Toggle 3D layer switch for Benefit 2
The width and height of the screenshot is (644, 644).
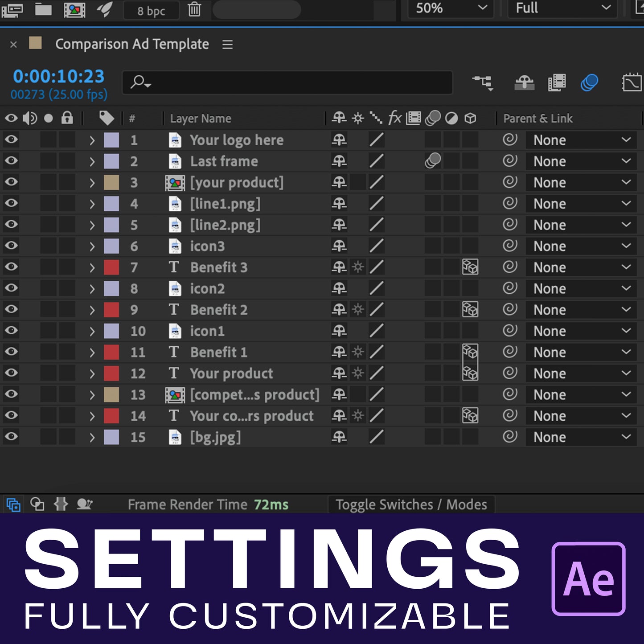click(470, 309)
